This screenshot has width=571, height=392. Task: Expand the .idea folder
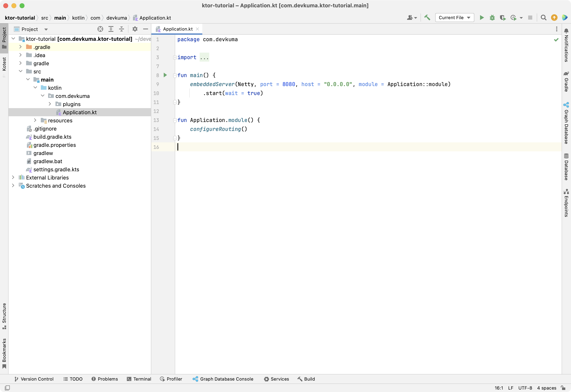pos(21,55)
